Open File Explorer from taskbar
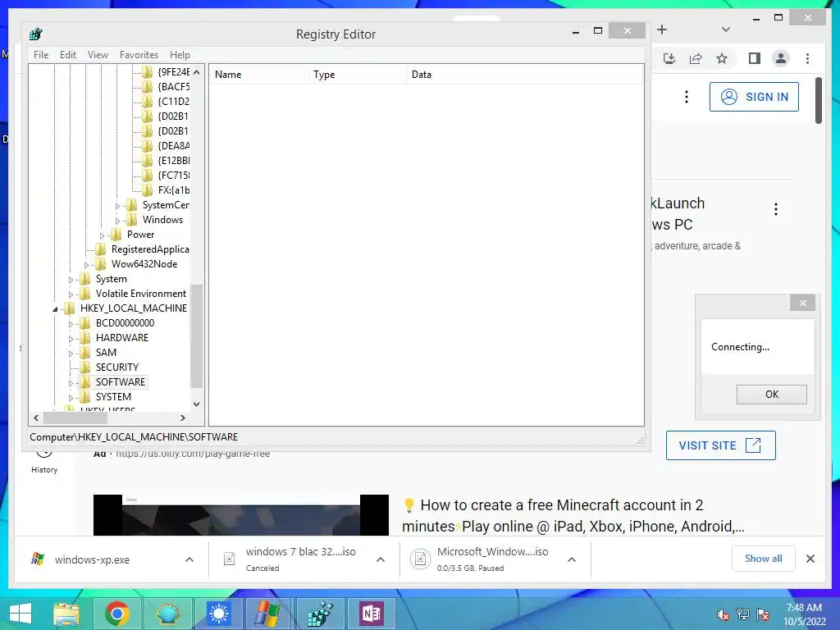This screenshot has width=840, height=630. coord(66,614)
